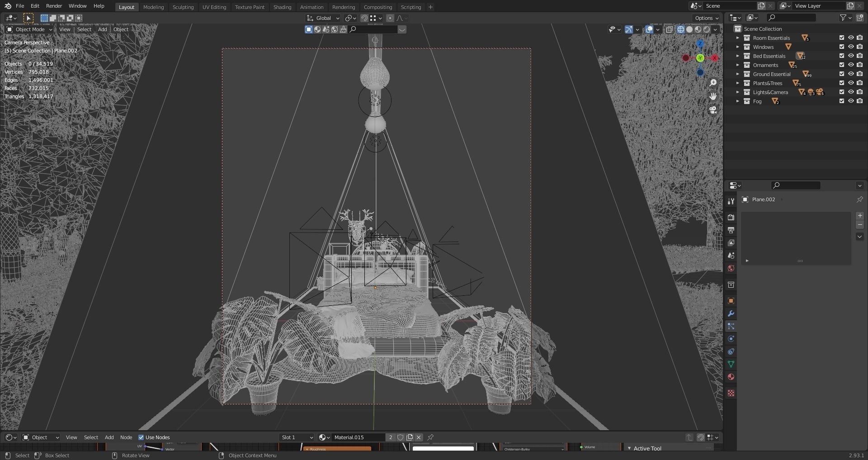Open the Particles properties tab

click(731, 326)
